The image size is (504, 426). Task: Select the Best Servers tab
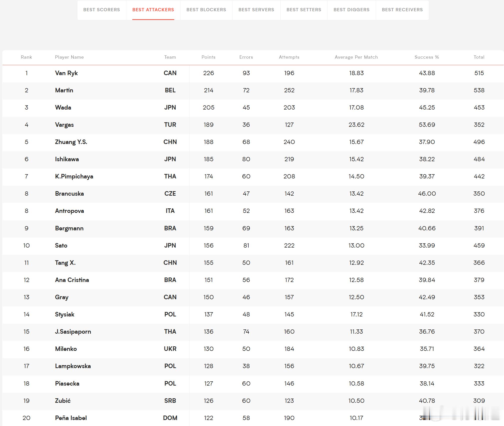coord(256,10)
